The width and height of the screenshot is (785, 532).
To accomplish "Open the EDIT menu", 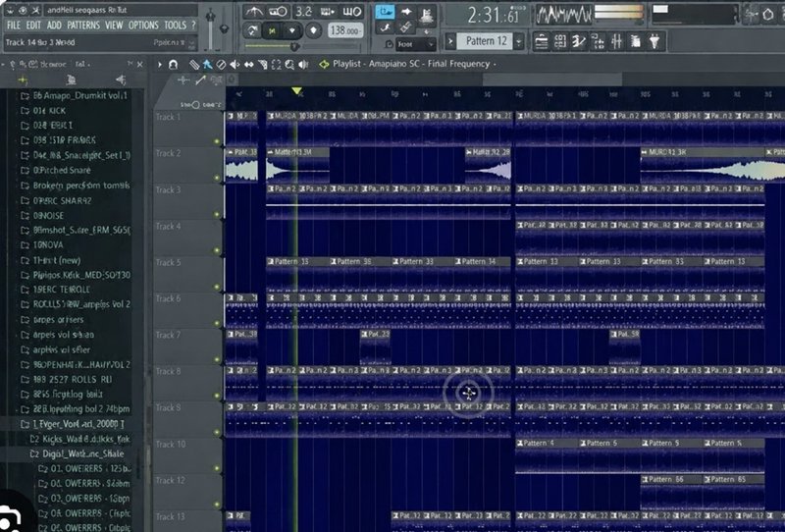I will (x=33, y=26).
